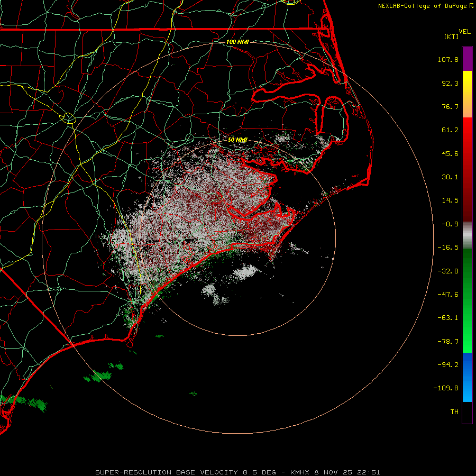Click the -78.7 velocity legend value
Image resolution: width=476 pixels, height=476 pixels.
click(x=448, y=342)
